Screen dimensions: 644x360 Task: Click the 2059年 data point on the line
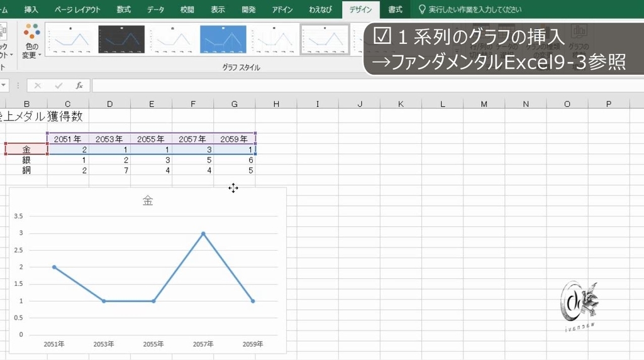pos(253,302)
